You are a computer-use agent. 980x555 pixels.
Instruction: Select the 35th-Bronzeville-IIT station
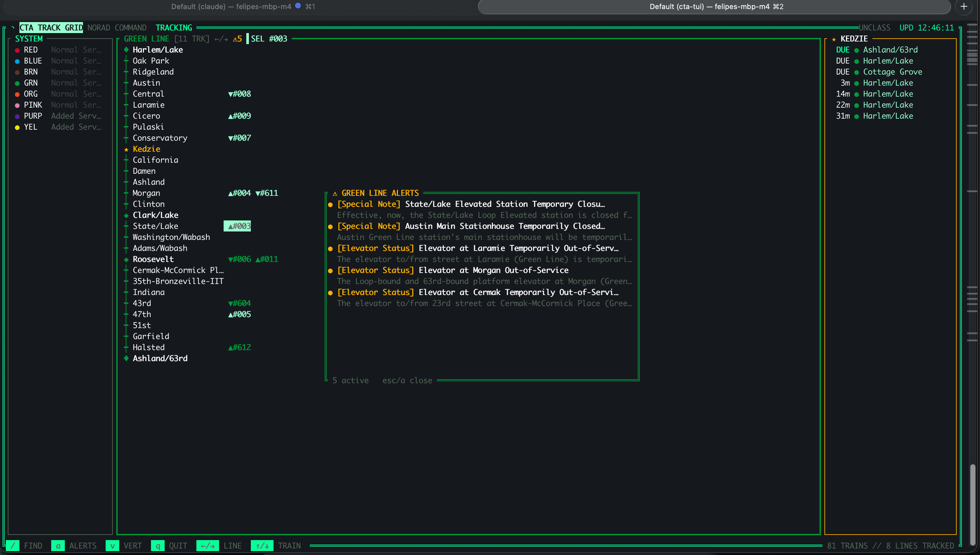point(178,281)
